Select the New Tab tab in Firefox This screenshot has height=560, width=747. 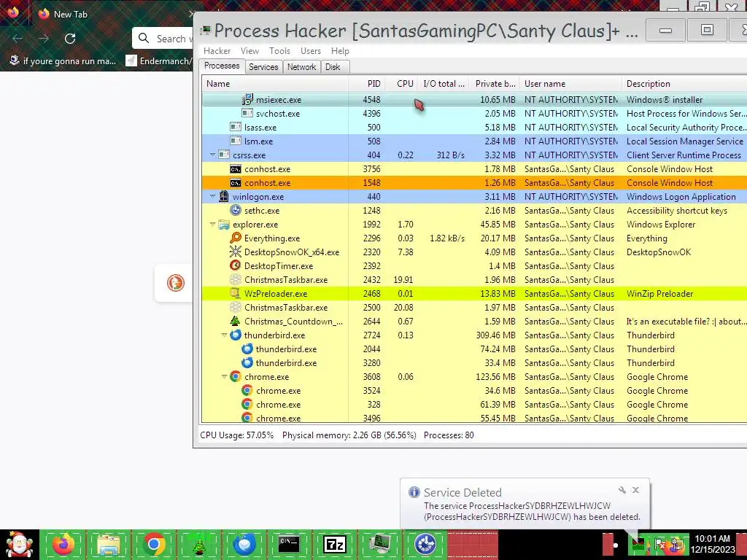pyautogui.click(x=115, y=15)
